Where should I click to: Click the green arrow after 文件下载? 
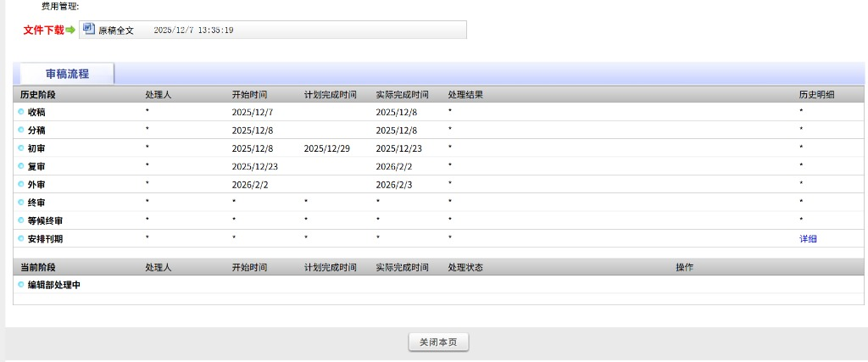(70, 30)
